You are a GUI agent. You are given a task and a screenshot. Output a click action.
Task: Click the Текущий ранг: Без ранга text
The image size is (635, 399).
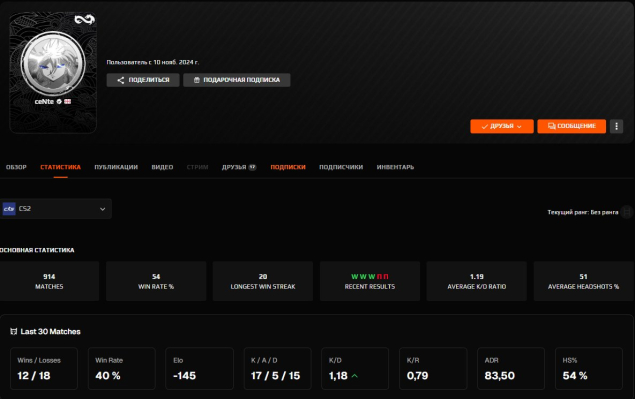click(x=583, y=212)
